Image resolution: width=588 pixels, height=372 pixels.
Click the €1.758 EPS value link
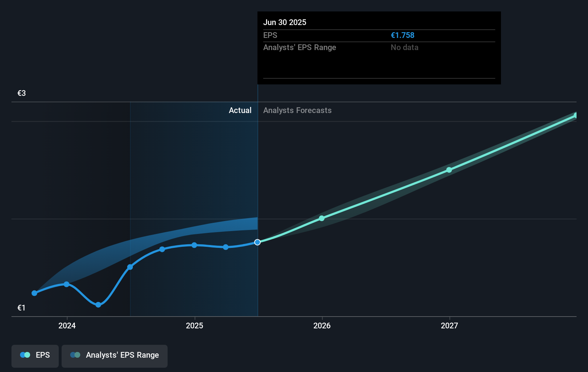click(x=403, y=35)
